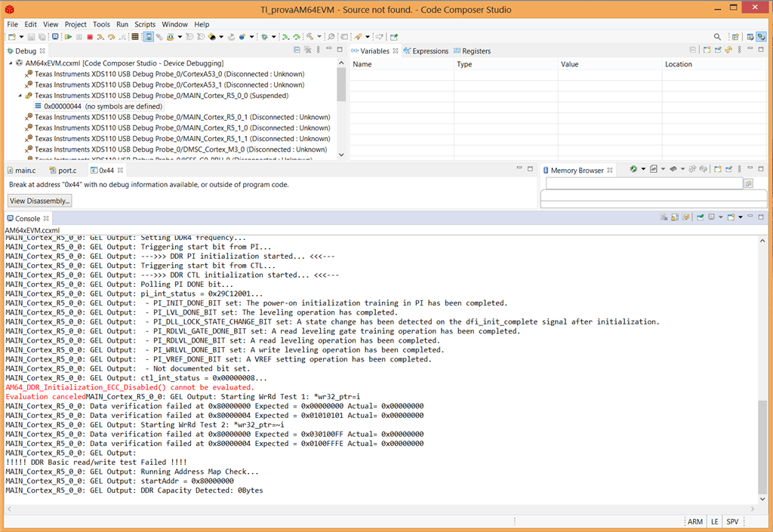Viewport: 773px width, 532px height.
Task: Click the Build hammer toolbar icon
Action: pyautogui.click(x=310, y=37)
